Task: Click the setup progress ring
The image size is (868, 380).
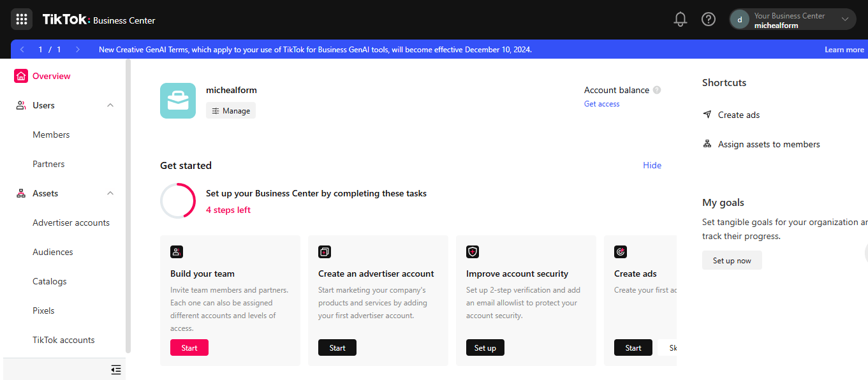Action: point(178,201)
